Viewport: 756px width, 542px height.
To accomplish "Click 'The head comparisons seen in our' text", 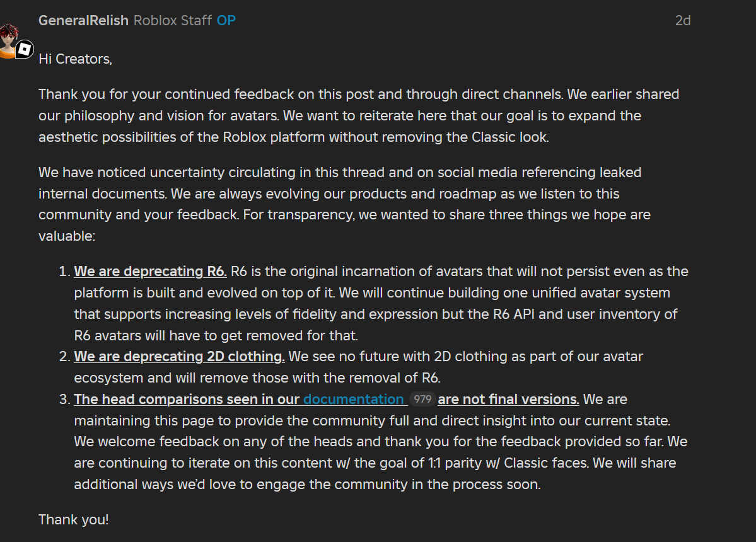I will [187, 399].
